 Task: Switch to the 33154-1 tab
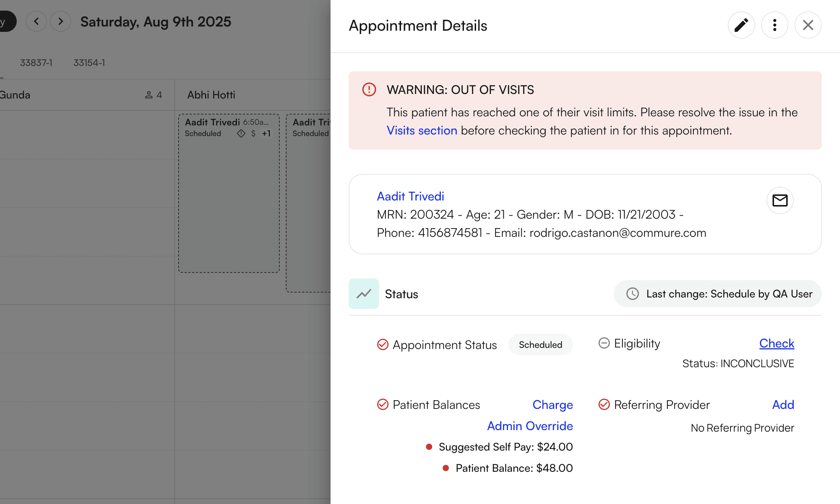[x=89, y=63]
